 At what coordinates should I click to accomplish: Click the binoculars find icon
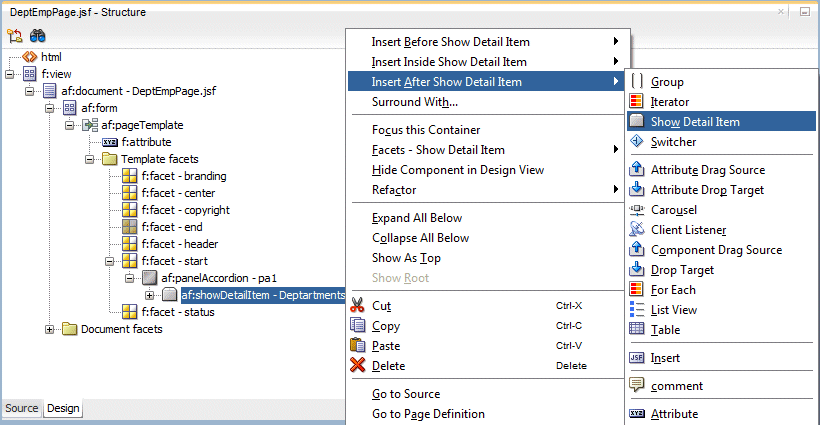pos(38,36)
